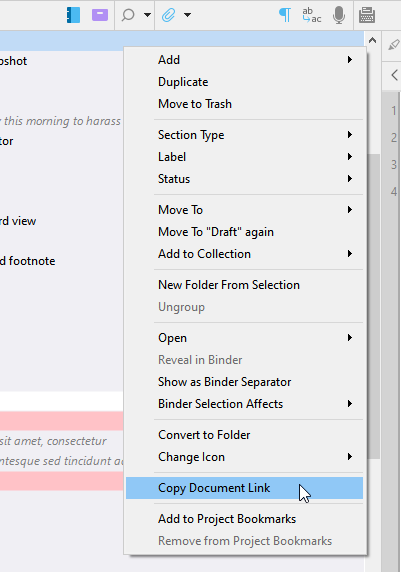
Task: Open the paperclip dropdown arrow
Action: 187,15
